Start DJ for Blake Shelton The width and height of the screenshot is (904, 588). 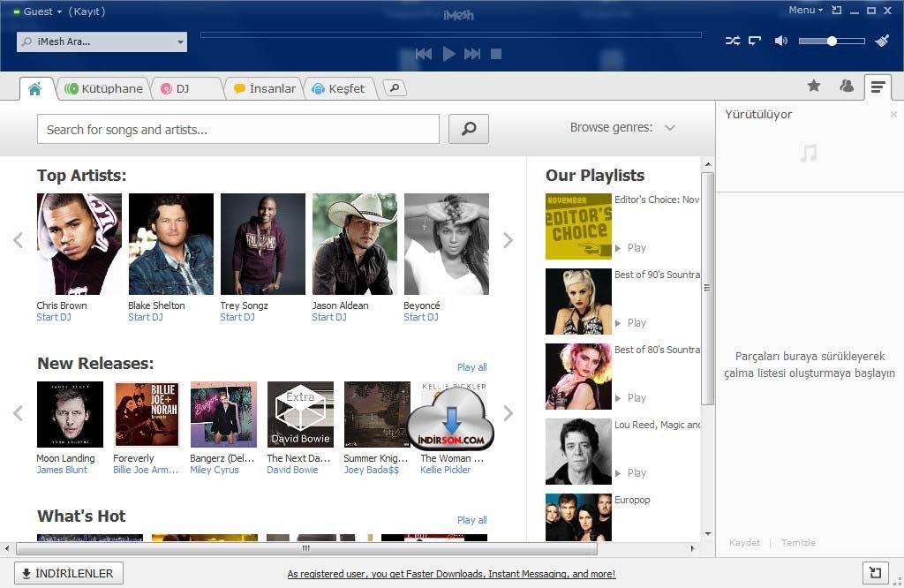click(146, 317)
